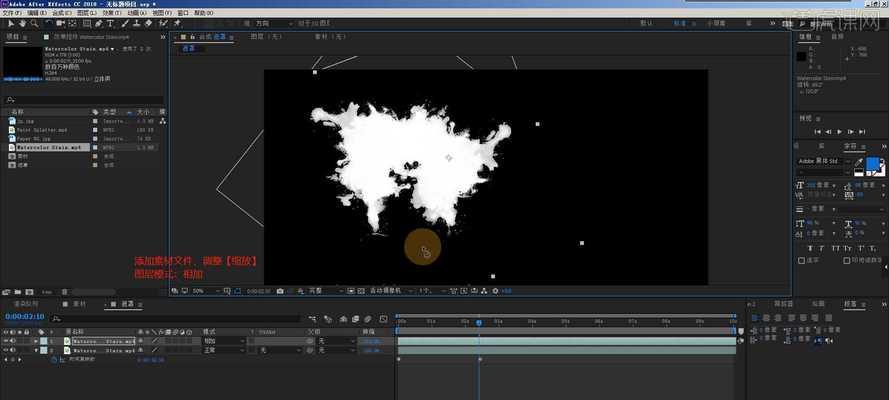889x400 pixels.
Task: Go to last frame in Preview panel
Action: 862,131
